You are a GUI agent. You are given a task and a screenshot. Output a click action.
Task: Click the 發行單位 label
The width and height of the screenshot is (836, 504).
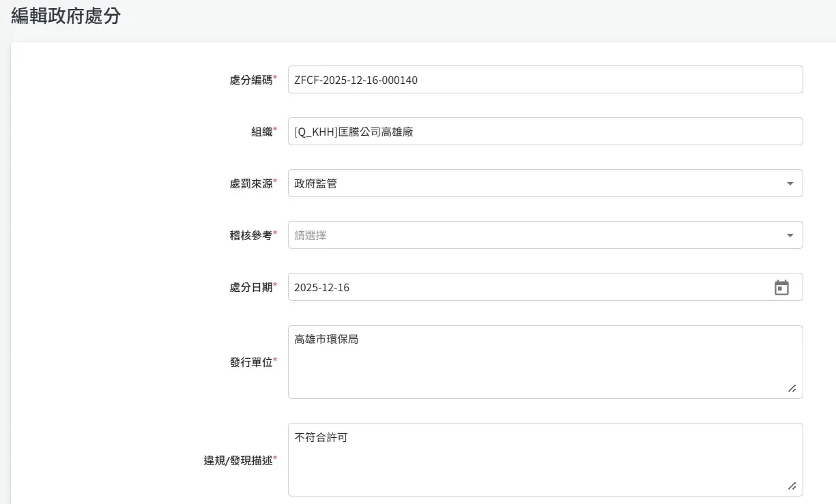pos(250,362)
